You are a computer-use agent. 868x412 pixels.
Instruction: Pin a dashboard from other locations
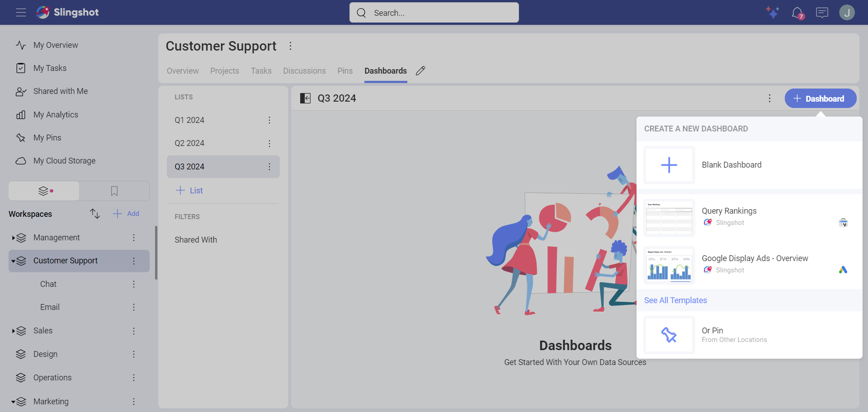[x=749, y=335]
